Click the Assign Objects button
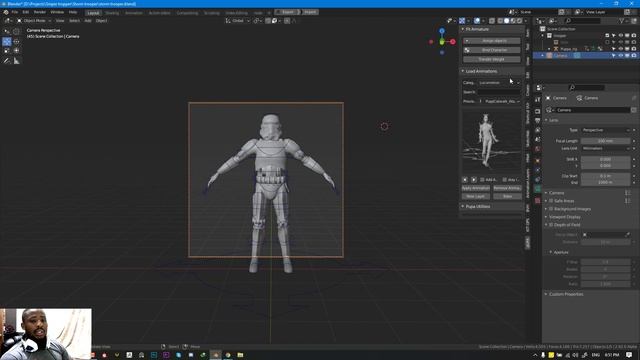 tap(492, 41)
